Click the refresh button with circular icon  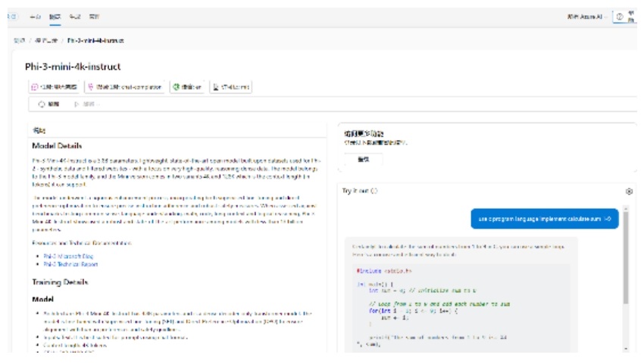(x=48, y=104)
